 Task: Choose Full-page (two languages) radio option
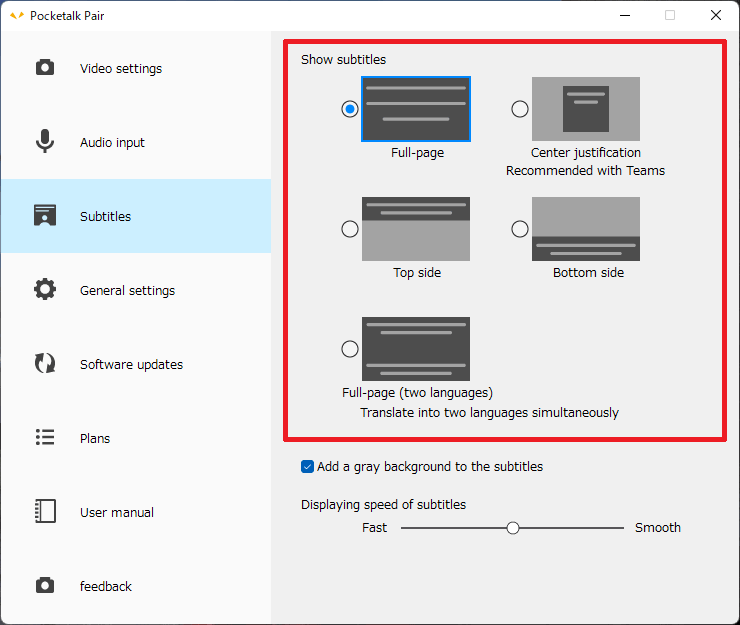pyautogui.click(x=350, y=349)
